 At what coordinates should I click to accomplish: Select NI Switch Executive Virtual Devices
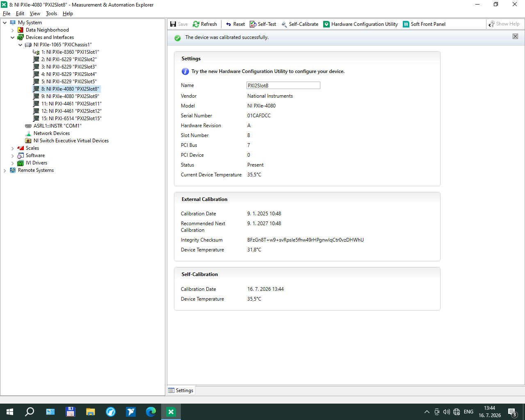tap(71, 141)
